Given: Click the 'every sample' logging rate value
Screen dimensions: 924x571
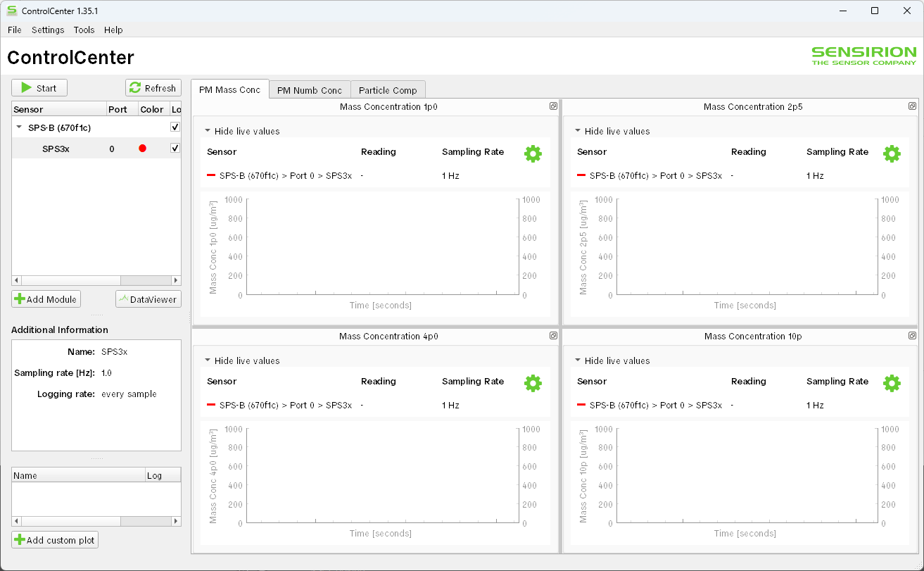Looking at the screenshot, I should point(129,394).
